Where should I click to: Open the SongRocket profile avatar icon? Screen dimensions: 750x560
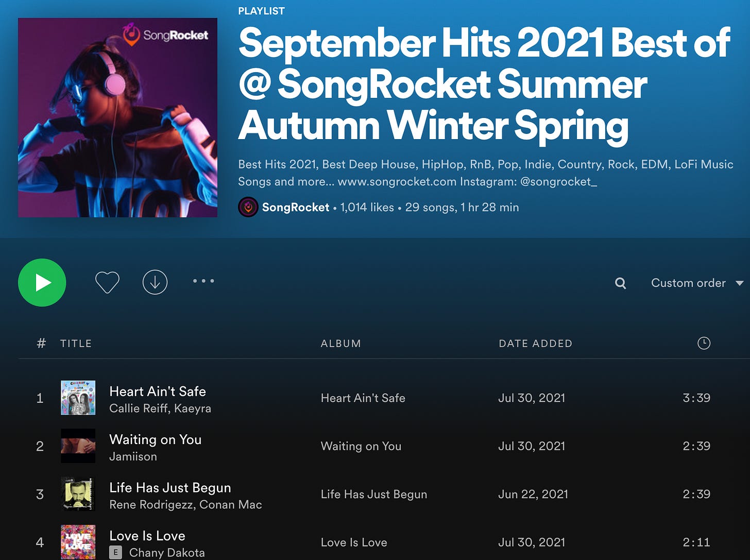[x=248, y=207]
